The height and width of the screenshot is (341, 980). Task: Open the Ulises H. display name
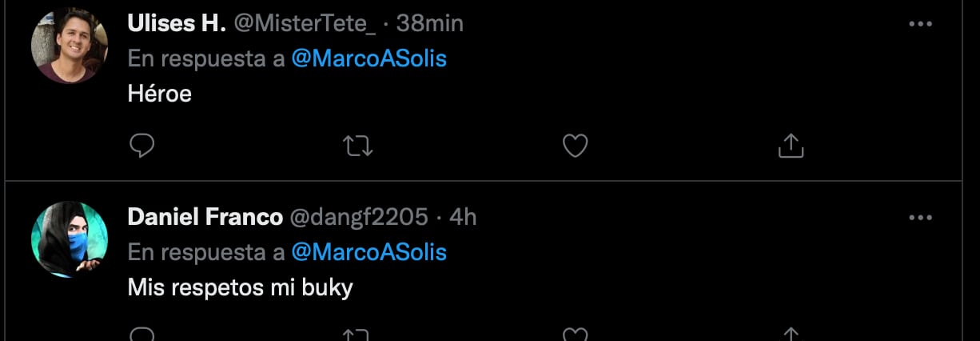[x=177, y=24]
